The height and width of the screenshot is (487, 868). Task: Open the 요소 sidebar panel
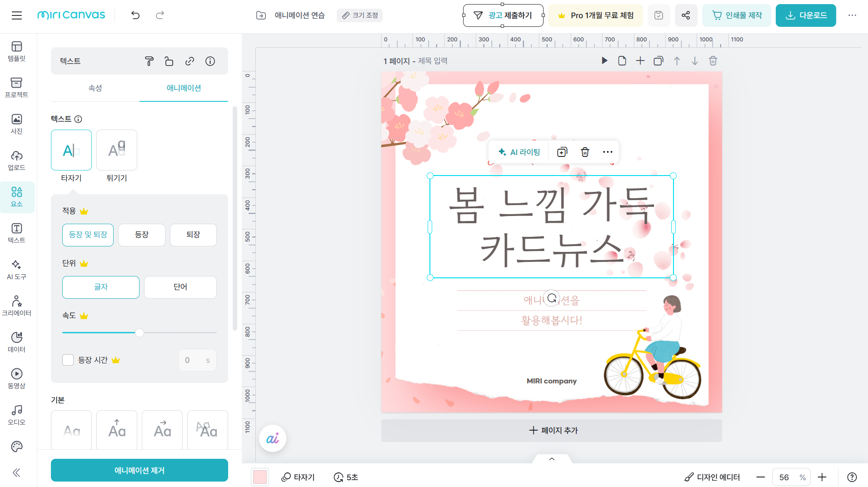(x=17, y=197)
